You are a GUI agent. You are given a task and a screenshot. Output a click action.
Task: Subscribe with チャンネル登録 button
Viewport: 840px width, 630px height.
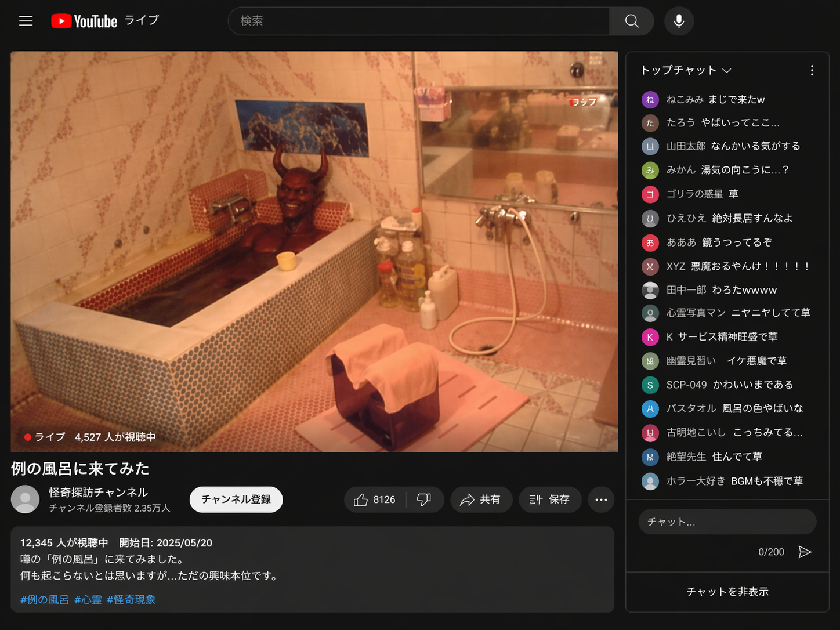pyautogui.click(x=236, y=499)
